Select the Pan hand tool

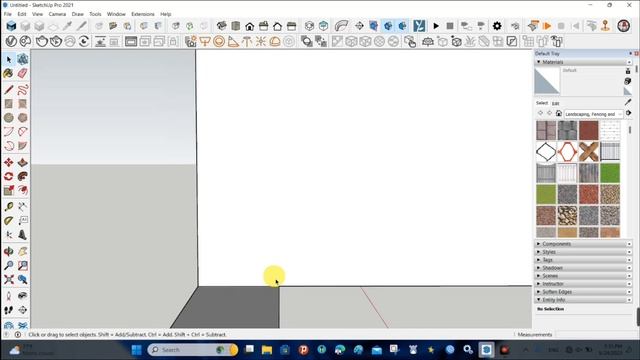(22, 251)
